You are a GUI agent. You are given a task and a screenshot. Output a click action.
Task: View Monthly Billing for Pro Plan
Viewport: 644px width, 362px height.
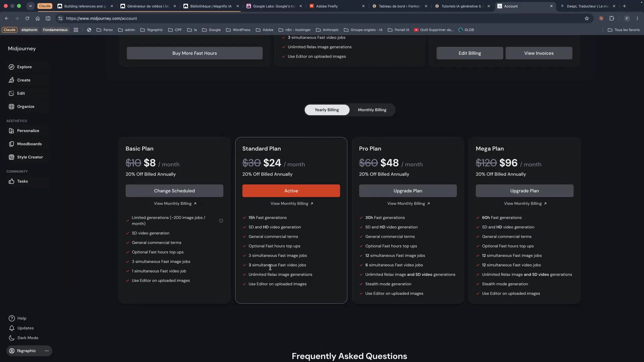coord(409,204)
